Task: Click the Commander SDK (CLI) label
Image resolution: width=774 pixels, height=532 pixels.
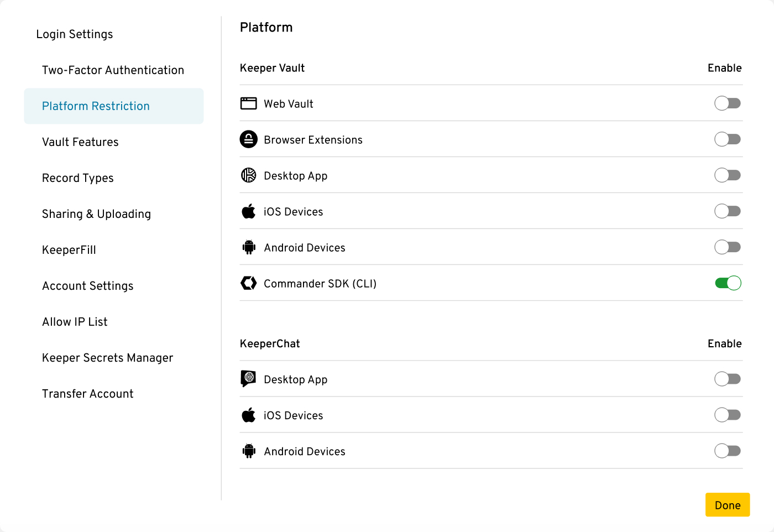Action: (320, 284)
